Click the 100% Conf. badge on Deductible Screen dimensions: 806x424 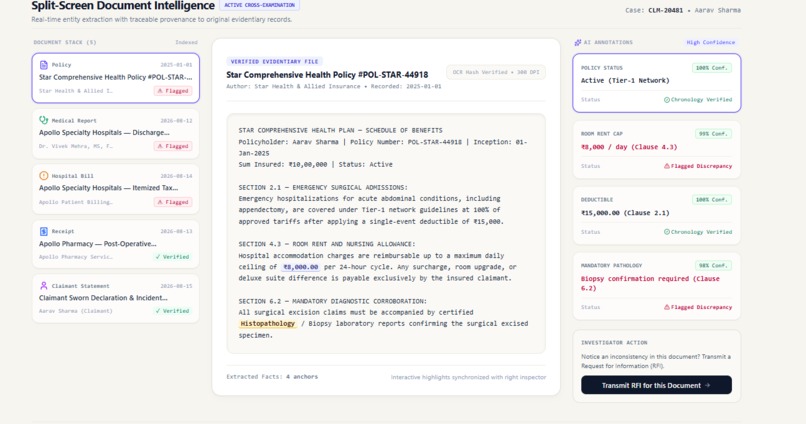pos(712,200)
